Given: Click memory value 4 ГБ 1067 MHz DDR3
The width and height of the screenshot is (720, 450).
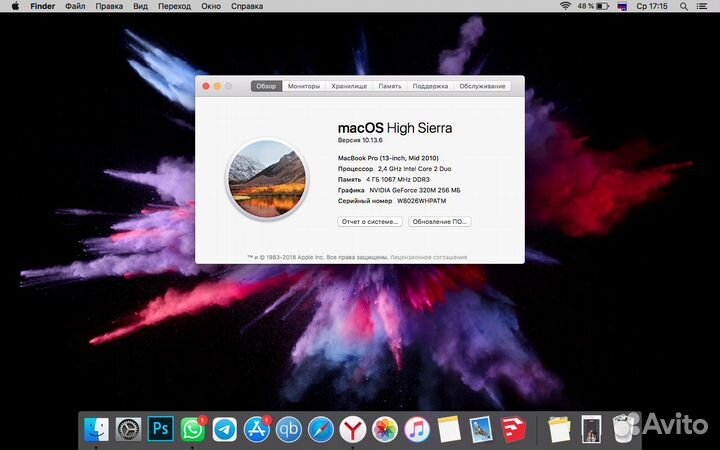Looking at the screenshot, I should click(x=398, y=179).
